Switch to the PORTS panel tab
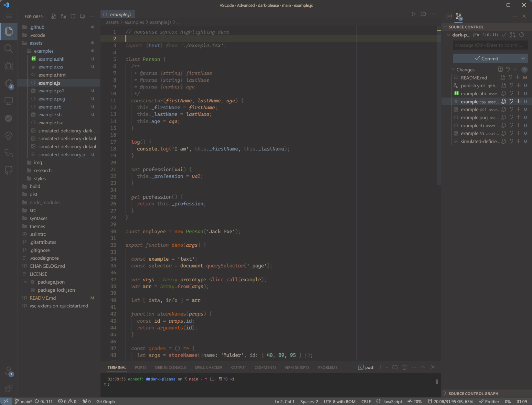 (x=141, y=368)
